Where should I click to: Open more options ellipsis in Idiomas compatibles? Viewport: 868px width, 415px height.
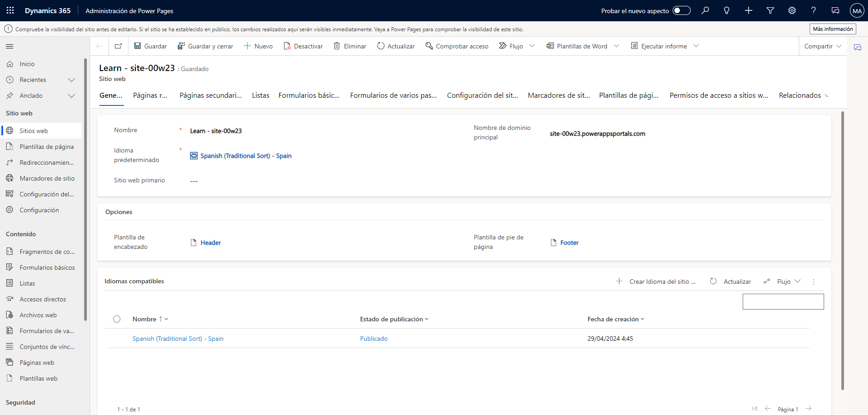814,281
